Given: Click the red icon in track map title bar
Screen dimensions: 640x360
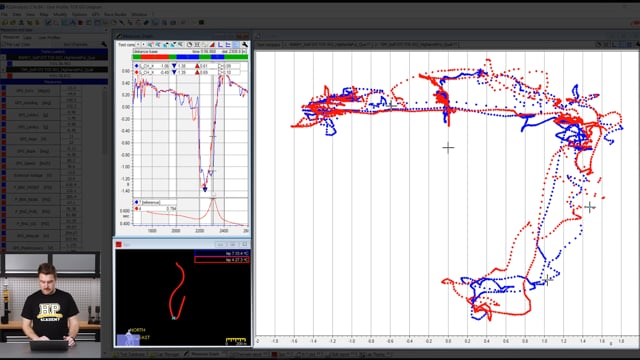Looking at the screenshot, I should [x=119, y=244].
